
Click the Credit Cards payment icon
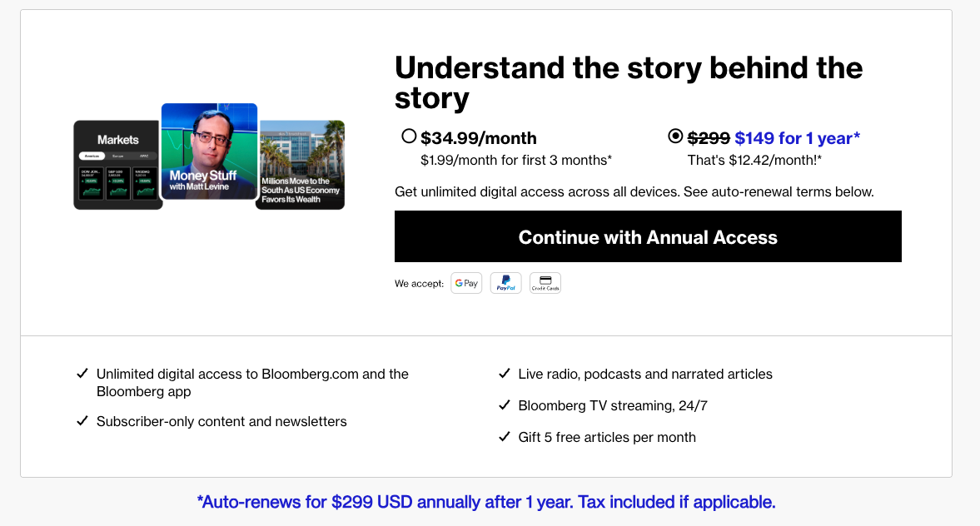tap(545, 283)
